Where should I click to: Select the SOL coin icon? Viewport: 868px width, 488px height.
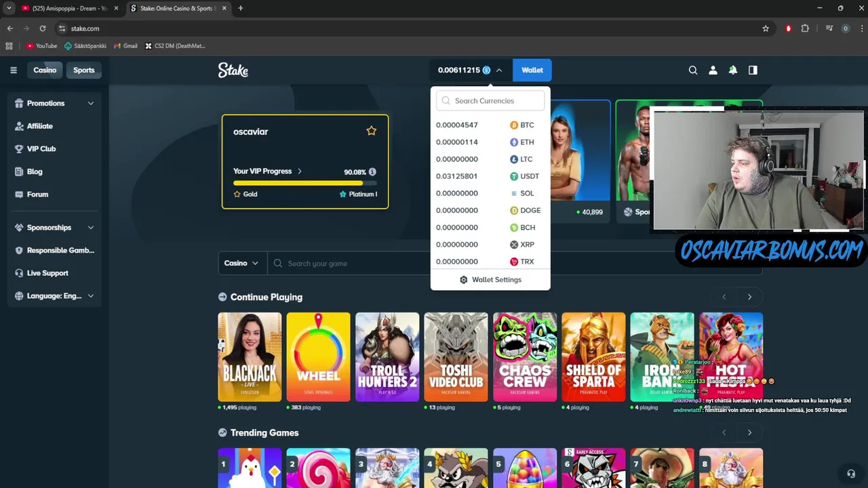514,193
